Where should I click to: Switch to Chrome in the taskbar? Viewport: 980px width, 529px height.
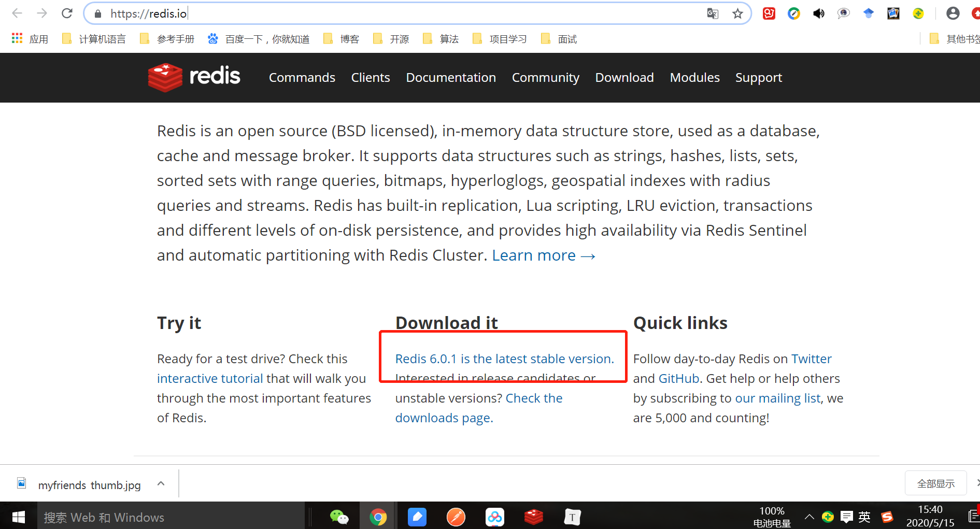[x=378, y=517]
